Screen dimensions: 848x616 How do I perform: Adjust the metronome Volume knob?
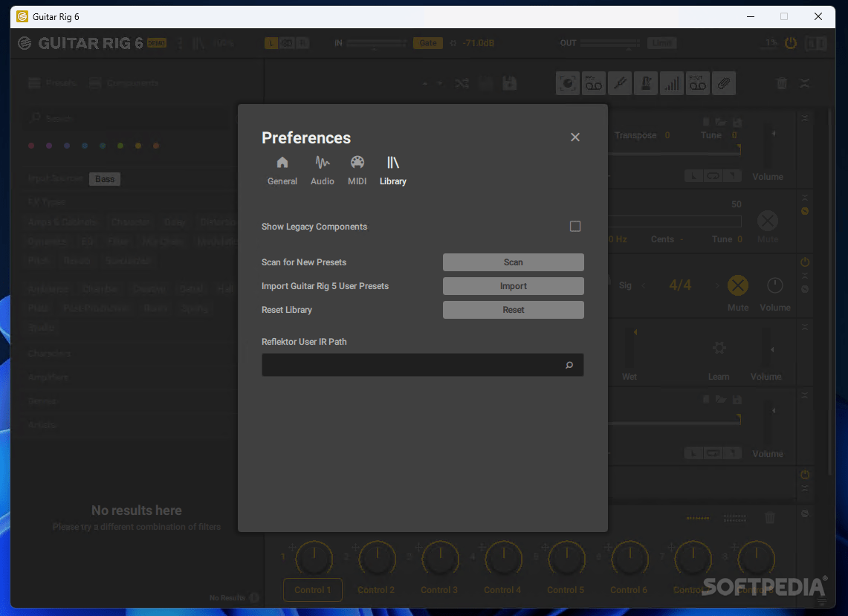[775, 285]
